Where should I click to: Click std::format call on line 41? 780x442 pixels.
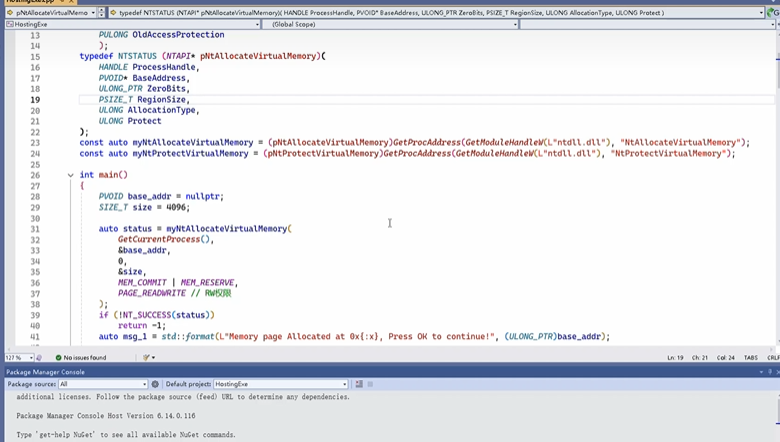188,337
